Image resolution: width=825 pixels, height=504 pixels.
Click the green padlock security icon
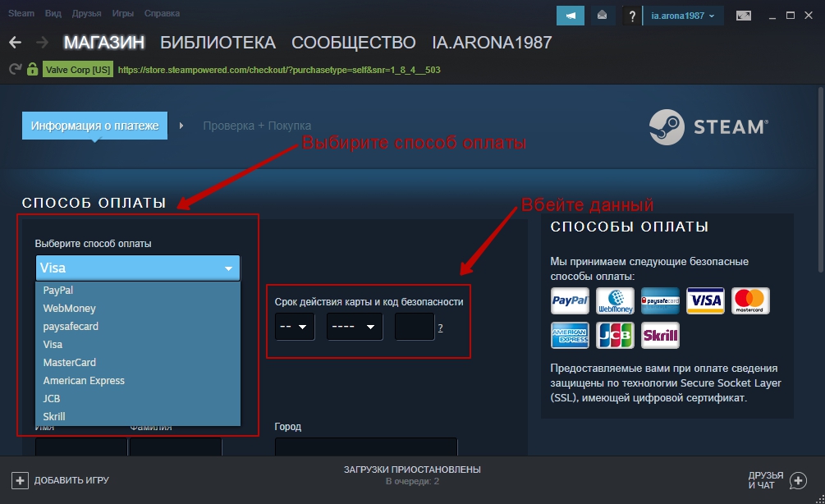click(33, 70)
